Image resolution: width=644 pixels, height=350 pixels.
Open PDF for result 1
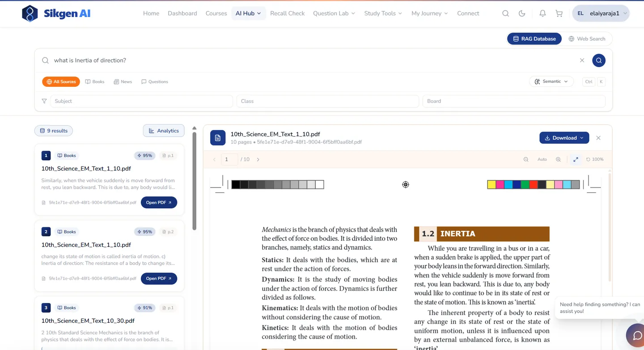159,202
